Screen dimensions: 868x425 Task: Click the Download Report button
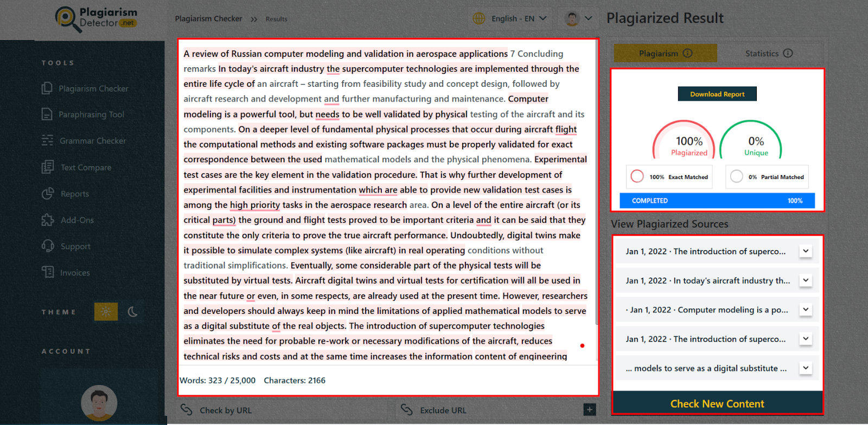pos(717,94)
